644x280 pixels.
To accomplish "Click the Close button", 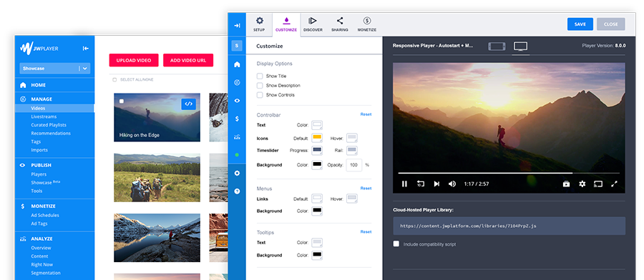I will pyautogui.click(x=611, y=24).
